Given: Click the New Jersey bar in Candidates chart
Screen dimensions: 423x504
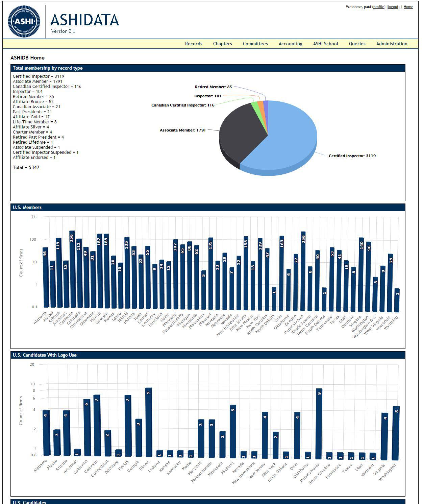Looking at the screenshot, I should 265,435.
